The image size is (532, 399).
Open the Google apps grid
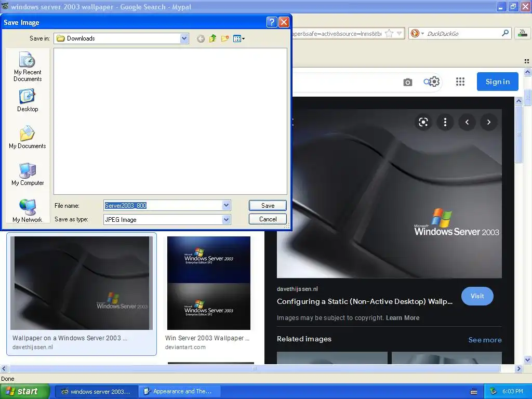coord(460,82)
